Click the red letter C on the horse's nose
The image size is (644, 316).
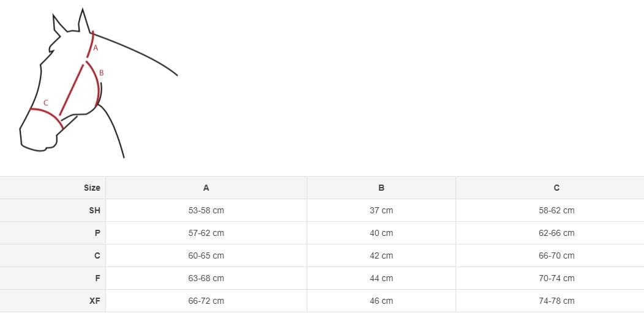[x=46, y=103]
